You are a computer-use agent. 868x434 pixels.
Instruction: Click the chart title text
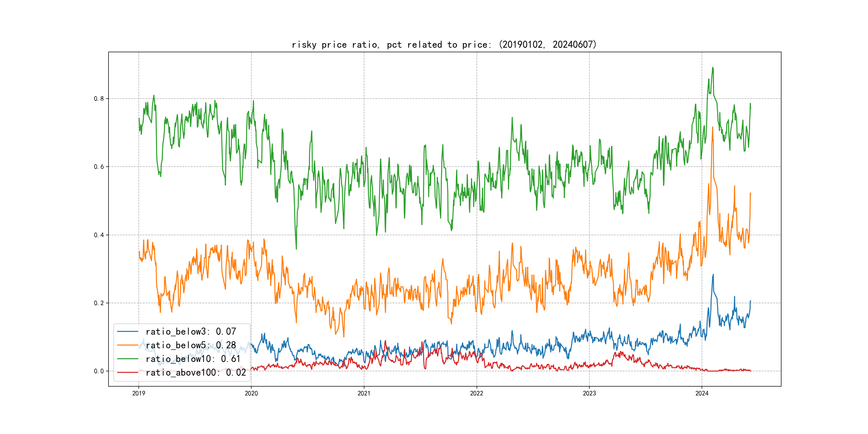pos(444,44)
